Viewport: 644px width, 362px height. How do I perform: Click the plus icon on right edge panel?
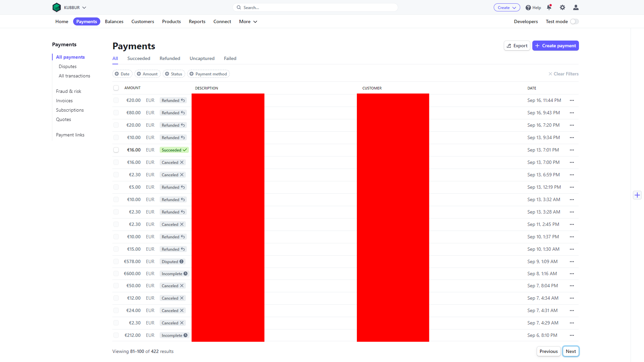[x=637, y=195]
